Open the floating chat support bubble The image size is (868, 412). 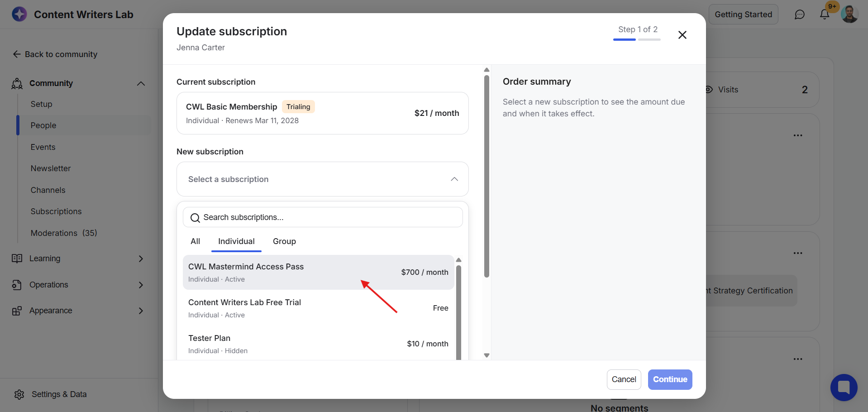tap(844, 388)
